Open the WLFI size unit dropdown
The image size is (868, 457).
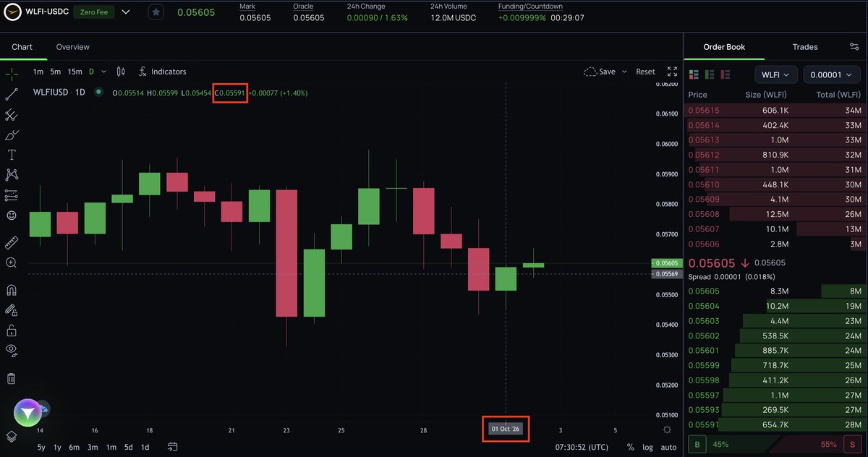[776, 74]
